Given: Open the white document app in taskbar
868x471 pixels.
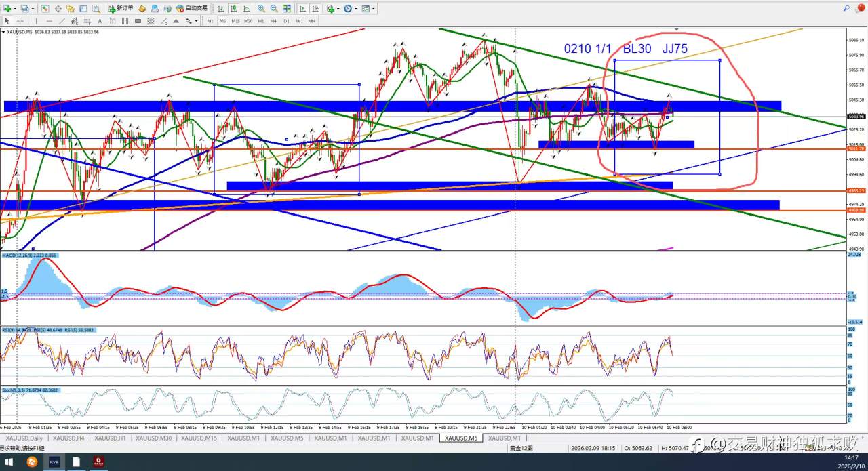Looking at the screenshot, I should 77,462.
